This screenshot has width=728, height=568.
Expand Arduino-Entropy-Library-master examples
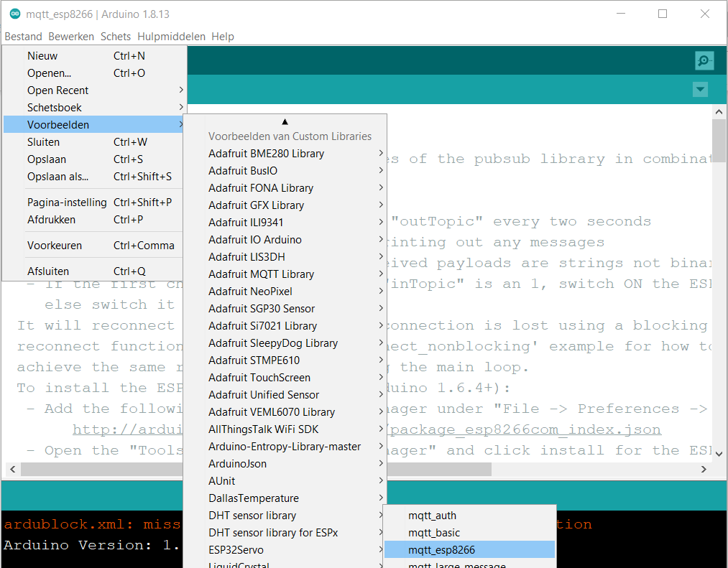(x=285, y=447)
